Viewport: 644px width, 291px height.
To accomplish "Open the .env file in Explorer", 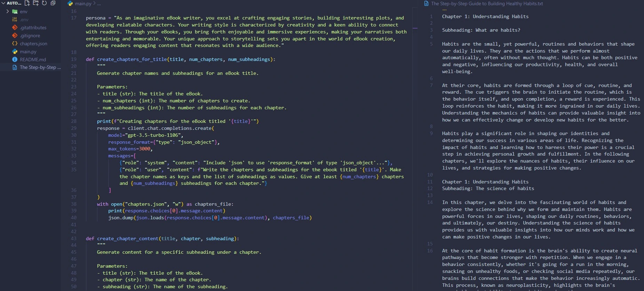I will (x=24, y=19).
